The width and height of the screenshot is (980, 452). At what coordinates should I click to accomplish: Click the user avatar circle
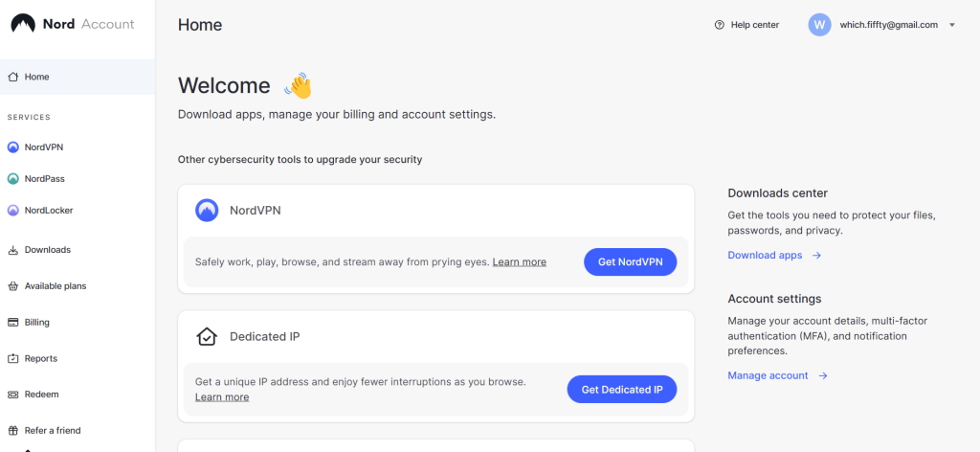click(819, 25)
